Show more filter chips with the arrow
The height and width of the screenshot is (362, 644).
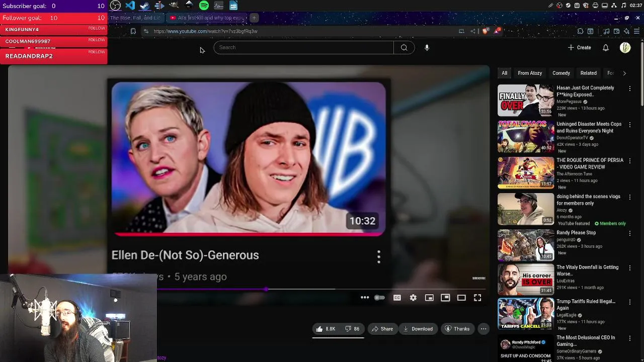pyautogui.click(x=624, y=73)
